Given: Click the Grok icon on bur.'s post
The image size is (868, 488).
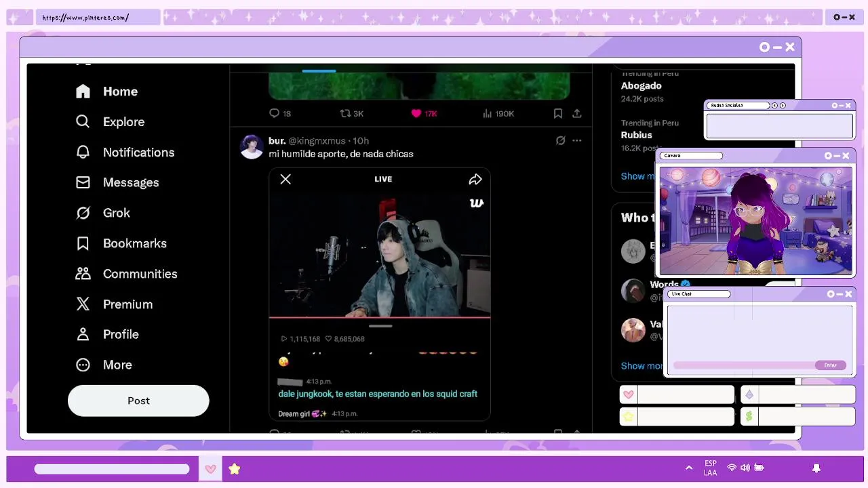Looking at the screenshot, I should 560,140.
